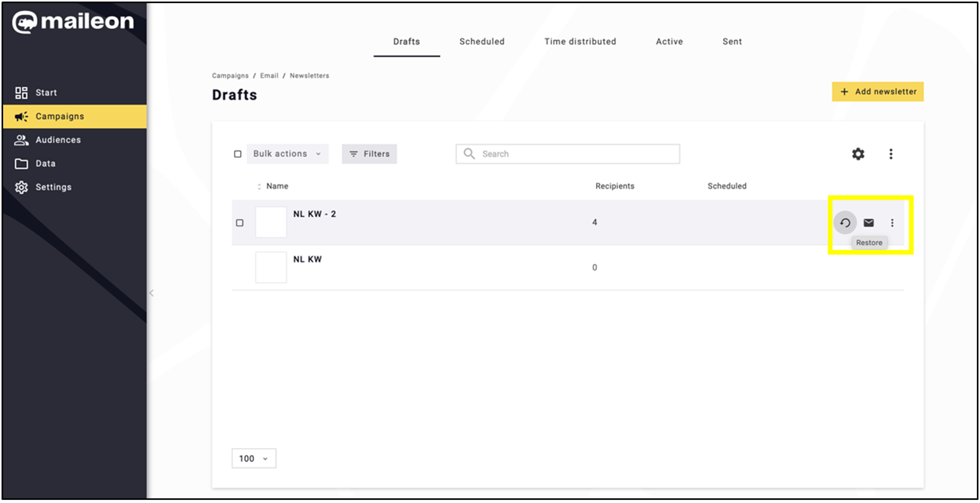Click the Restore icon for NL KW - 2
Viewport: 980px width, 503px height.
pos(845,222)
